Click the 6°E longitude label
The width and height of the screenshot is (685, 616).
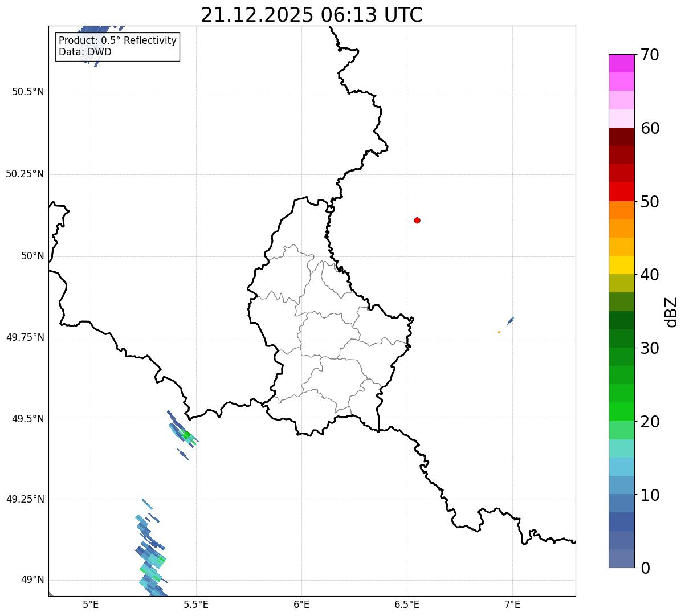[x=301, y=604]
